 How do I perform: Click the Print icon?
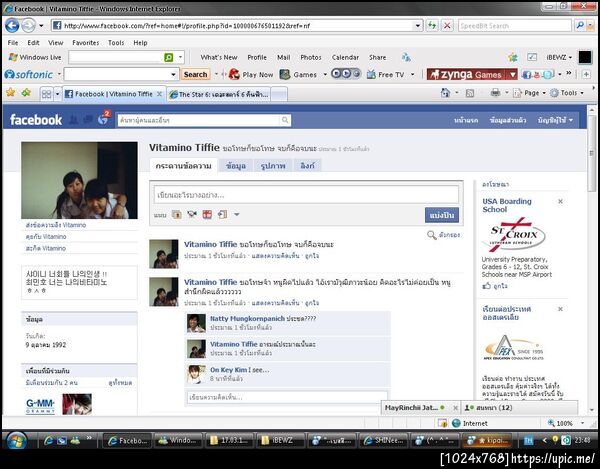(496, 93)
